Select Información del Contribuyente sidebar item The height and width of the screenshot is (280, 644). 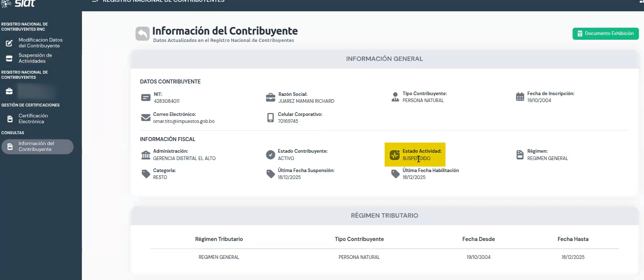[x=37, y=147]
